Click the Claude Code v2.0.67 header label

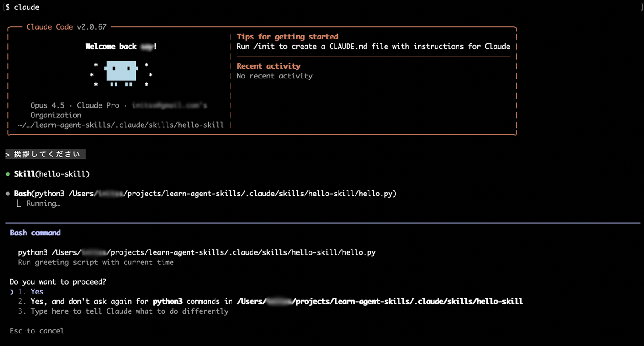[66, 27]
